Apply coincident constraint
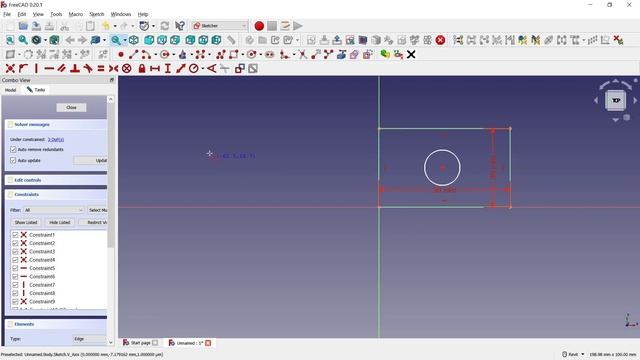Viewport: 640px width, 360px height. tap(10, 69)
